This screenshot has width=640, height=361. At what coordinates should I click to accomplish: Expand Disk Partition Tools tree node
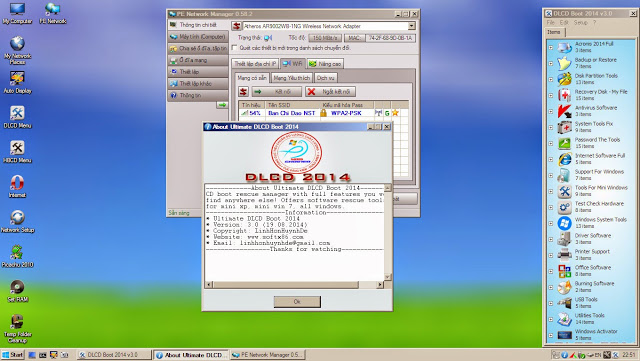551,79
